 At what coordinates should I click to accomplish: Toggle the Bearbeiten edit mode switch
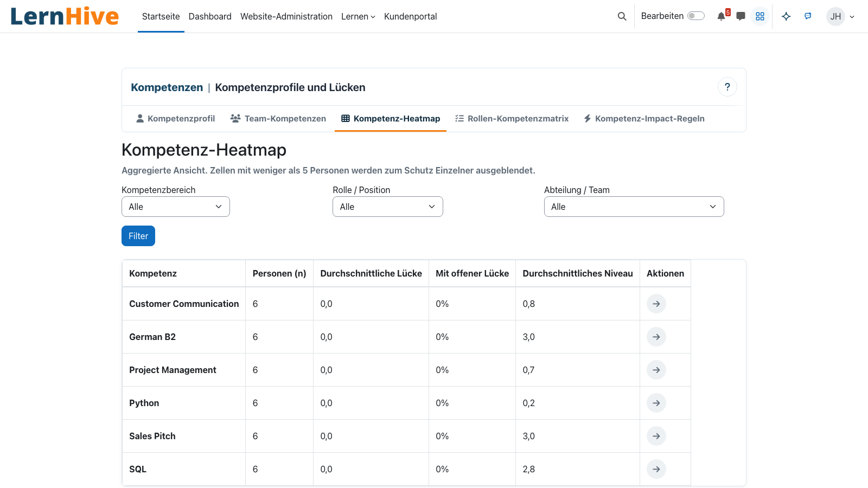(x=696, y=16)
